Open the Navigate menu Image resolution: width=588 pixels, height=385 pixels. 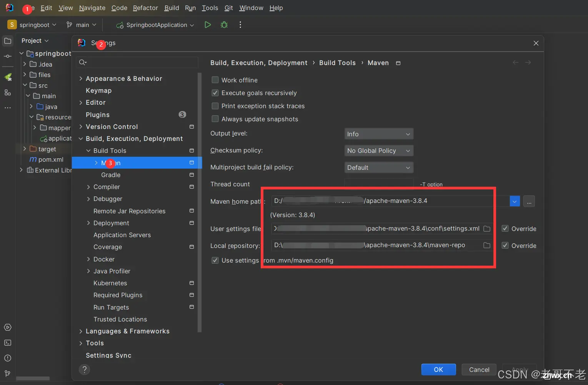92,8
